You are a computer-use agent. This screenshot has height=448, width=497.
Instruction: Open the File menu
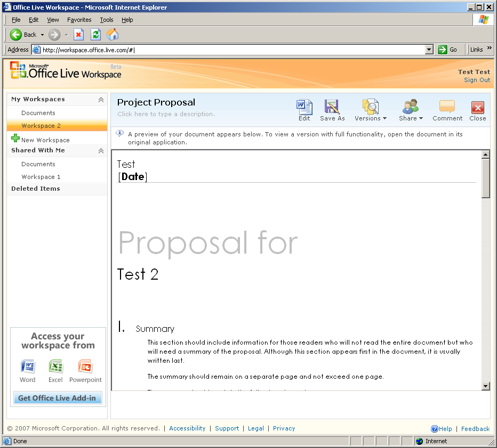tap(16, 20)
